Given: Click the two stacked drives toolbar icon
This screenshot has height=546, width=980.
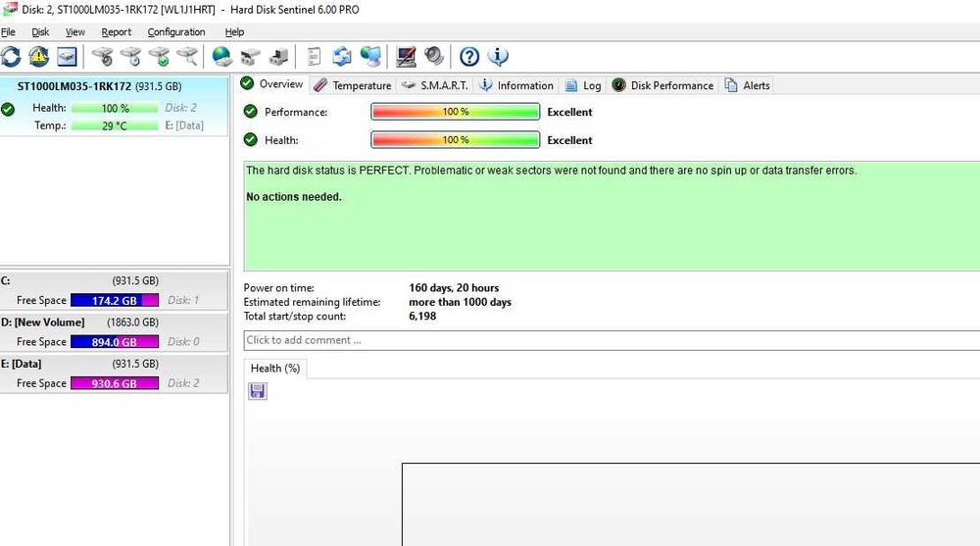Looking at the screenshot, I should [x=250, y=57].
